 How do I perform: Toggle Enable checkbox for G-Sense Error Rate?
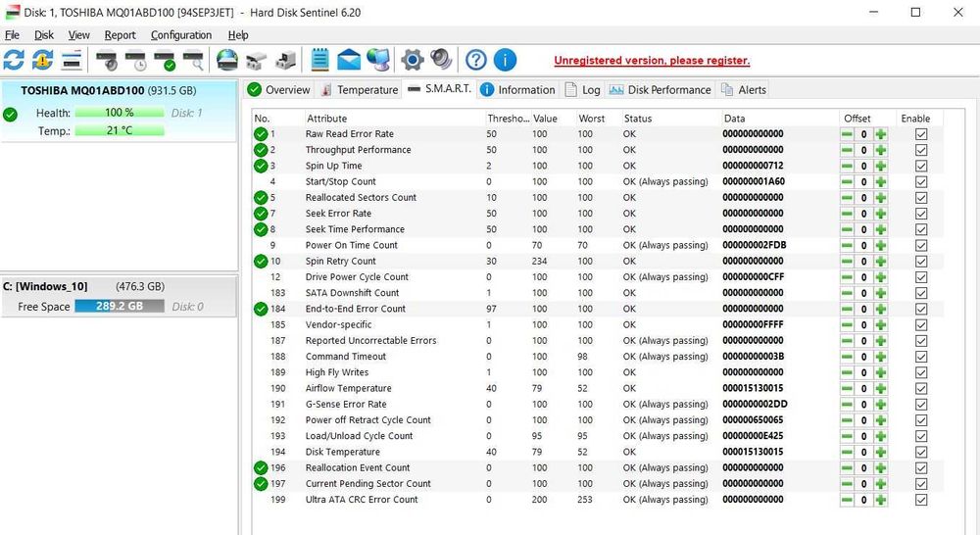point(920,405)
